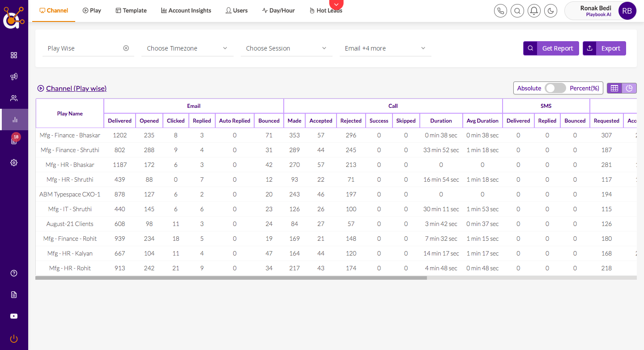This screenshot has height=350, width=644.
Task: Open the notifications bell icon
Action: point(534,11)
